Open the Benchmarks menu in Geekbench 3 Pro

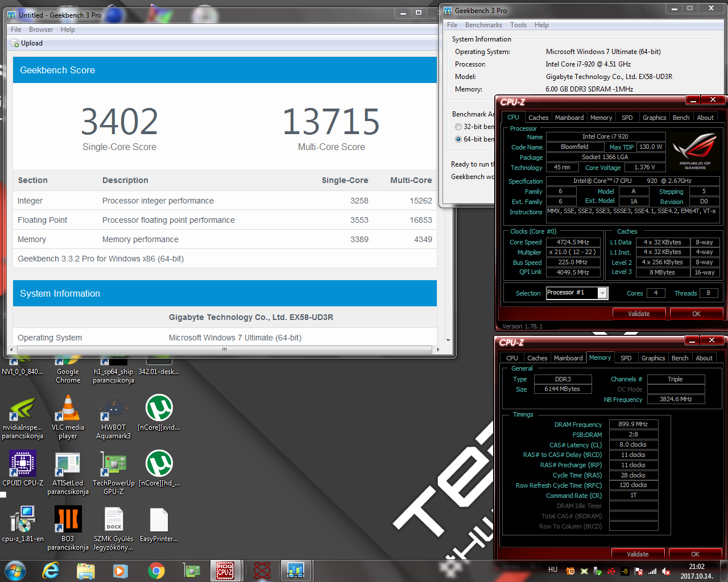tap(483, 25)
